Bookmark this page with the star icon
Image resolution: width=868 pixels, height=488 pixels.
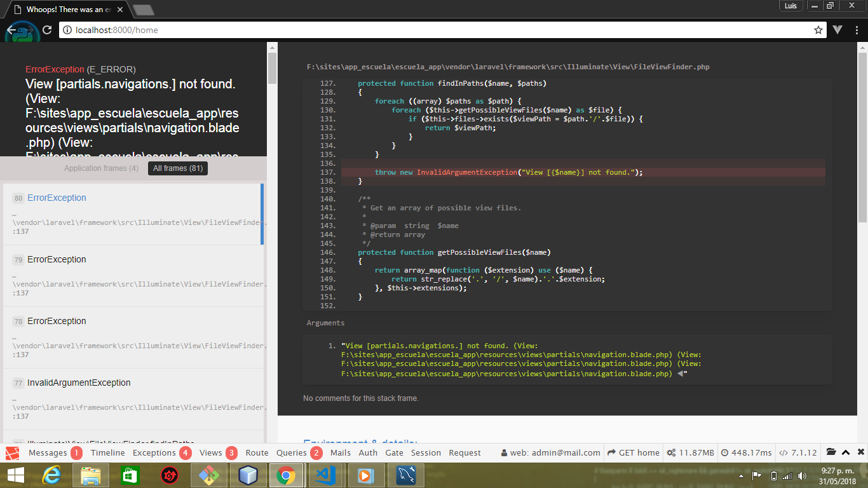click(818, 30)
